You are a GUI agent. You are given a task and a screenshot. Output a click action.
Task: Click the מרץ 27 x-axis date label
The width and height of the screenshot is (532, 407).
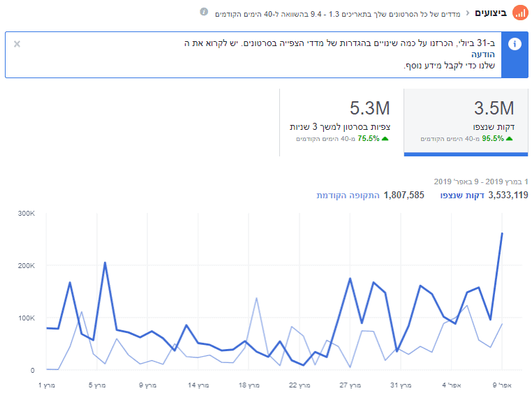click(x=349, y=385)
